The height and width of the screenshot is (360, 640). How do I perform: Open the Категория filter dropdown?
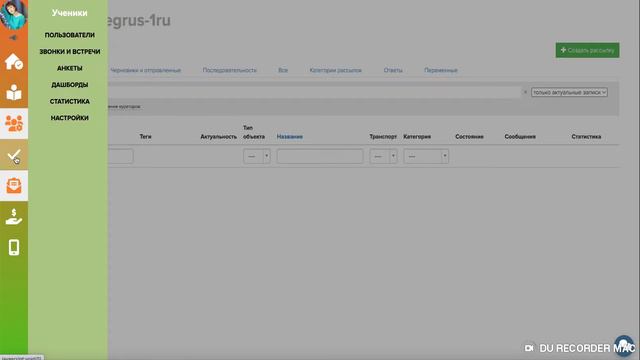point(426,156)
